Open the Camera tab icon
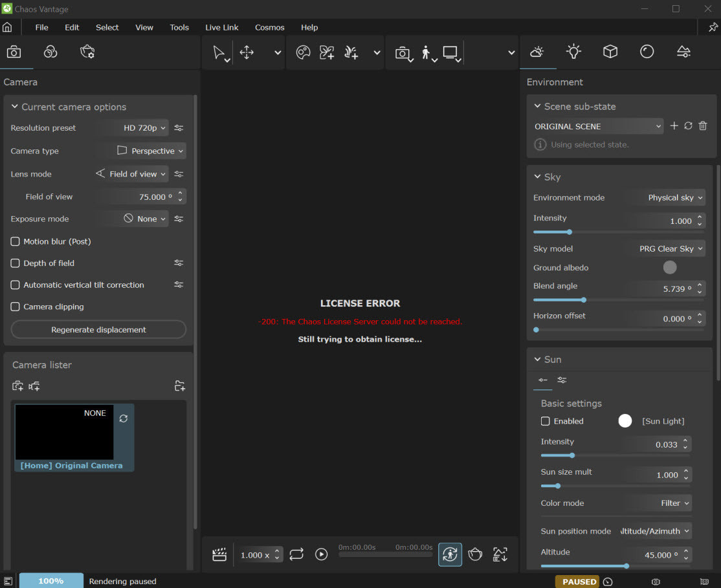Viewport: 721px width, 588px height. click(x=14, y=52)
